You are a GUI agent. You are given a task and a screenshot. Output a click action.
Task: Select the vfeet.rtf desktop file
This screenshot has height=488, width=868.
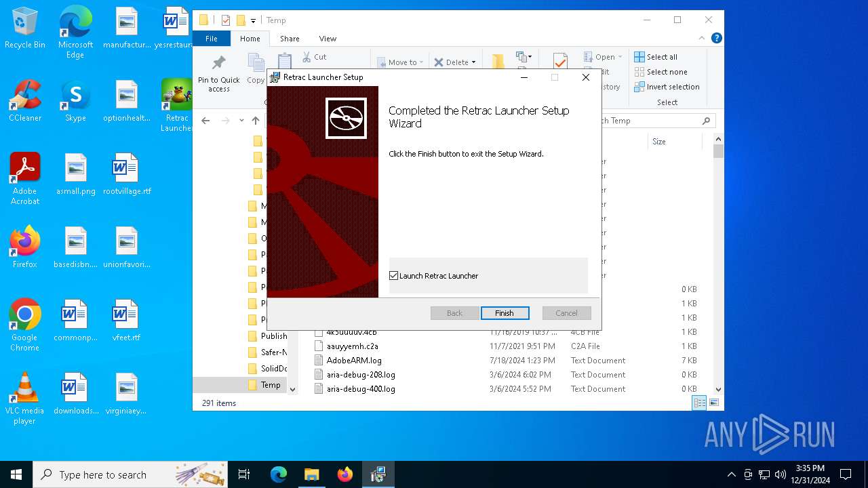point(127,321)
